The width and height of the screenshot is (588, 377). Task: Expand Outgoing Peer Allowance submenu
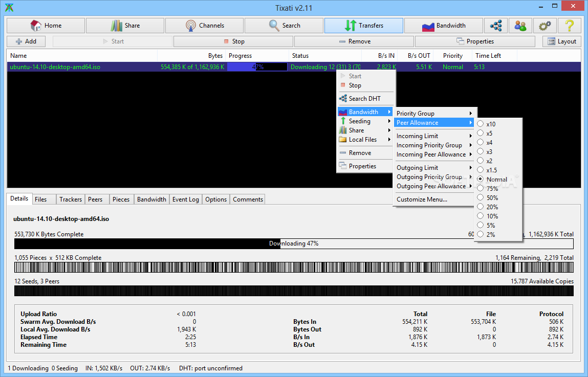(434, 186)
